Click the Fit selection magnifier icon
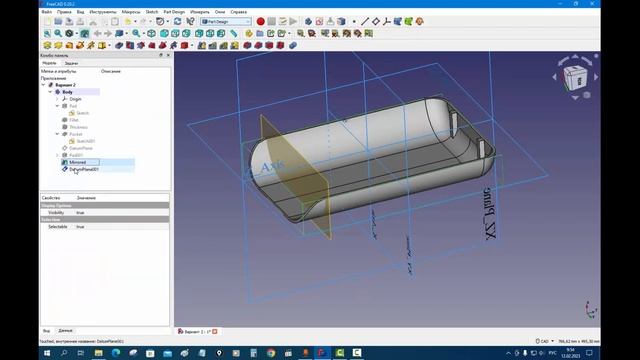 pos(58,33)
